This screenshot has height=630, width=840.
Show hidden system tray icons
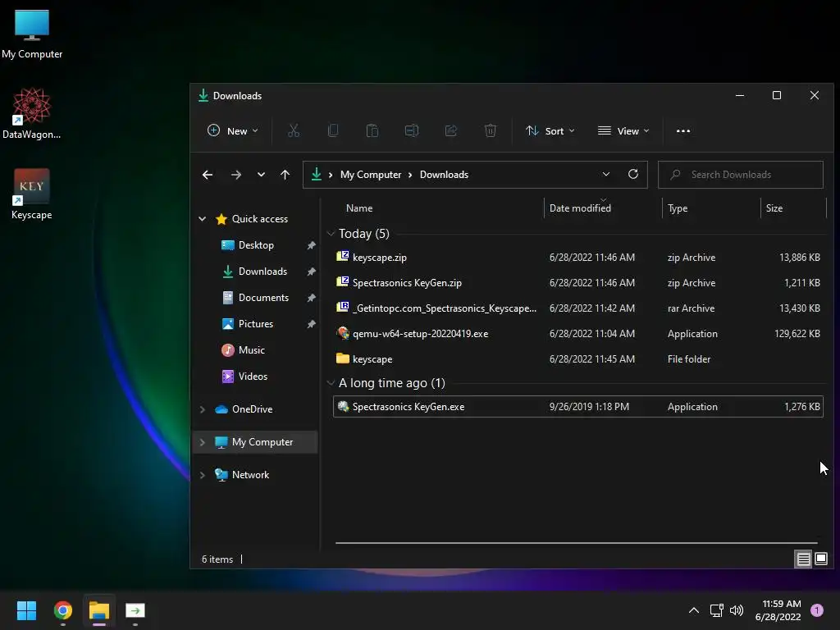click(x=694, y=610)
